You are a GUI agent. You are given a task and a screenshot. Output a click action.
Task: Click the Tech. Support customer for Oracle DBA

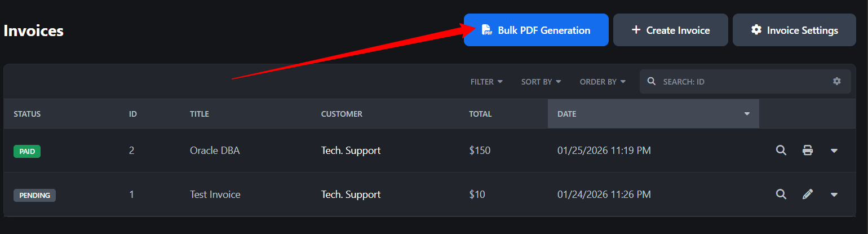click(x=351, y=151)
